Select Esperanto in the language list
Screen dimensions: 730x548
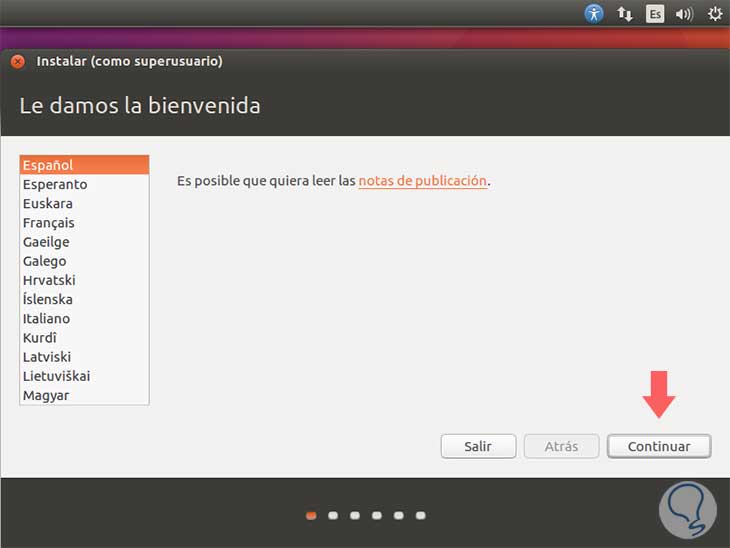coord(84,184)
